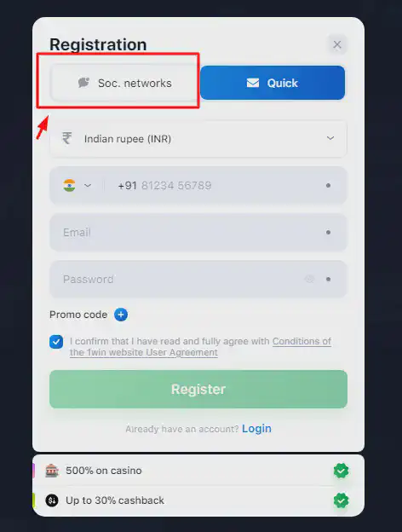Open the country code dropdown next to the flag
This screenshot has width=402, height=532.
coord(88,186)
